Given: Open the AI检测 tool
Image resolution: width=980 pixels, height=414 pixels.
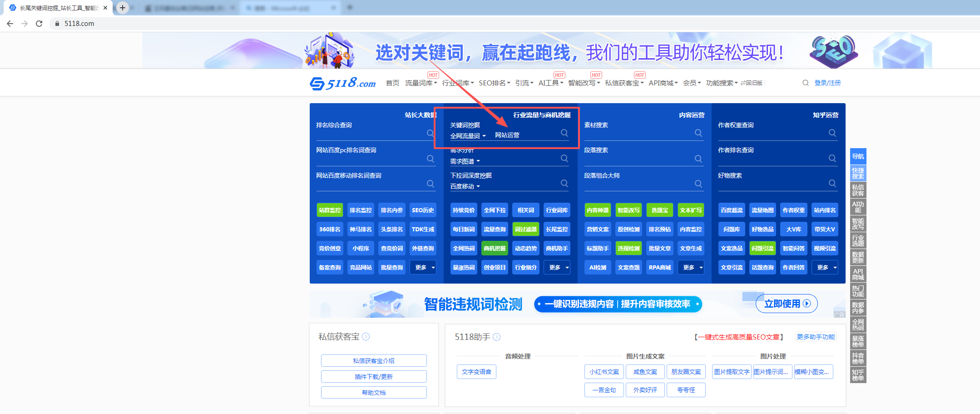Looking at the screenshot, I should 598,267.
